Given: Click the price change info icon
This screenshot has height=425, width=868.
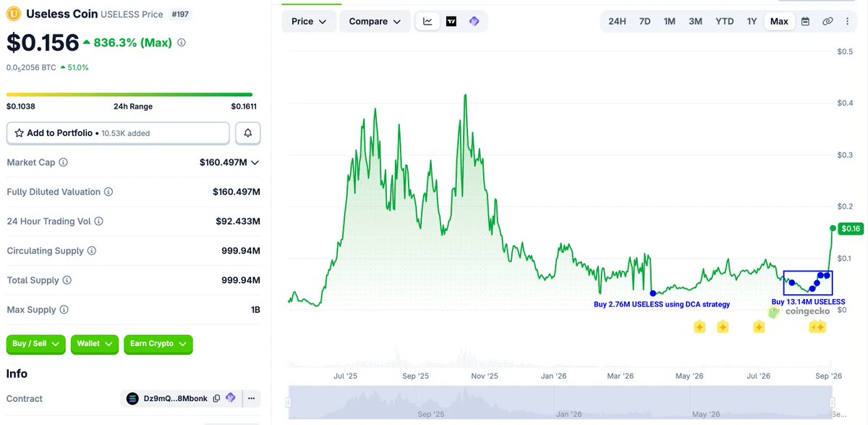Looking at the screenshot, I should (x=182, y=43).
